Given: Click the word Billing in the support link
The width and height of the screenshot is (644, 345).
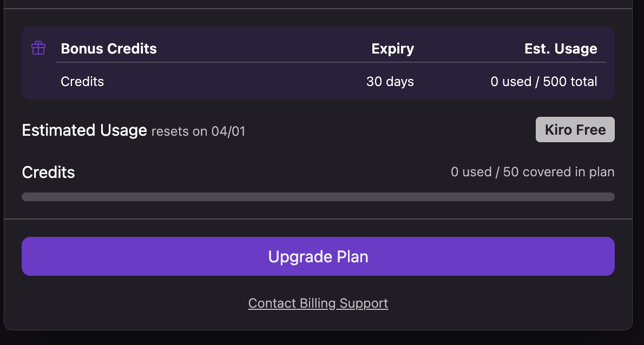Looking at the screenshot, I should coord(318,303).
